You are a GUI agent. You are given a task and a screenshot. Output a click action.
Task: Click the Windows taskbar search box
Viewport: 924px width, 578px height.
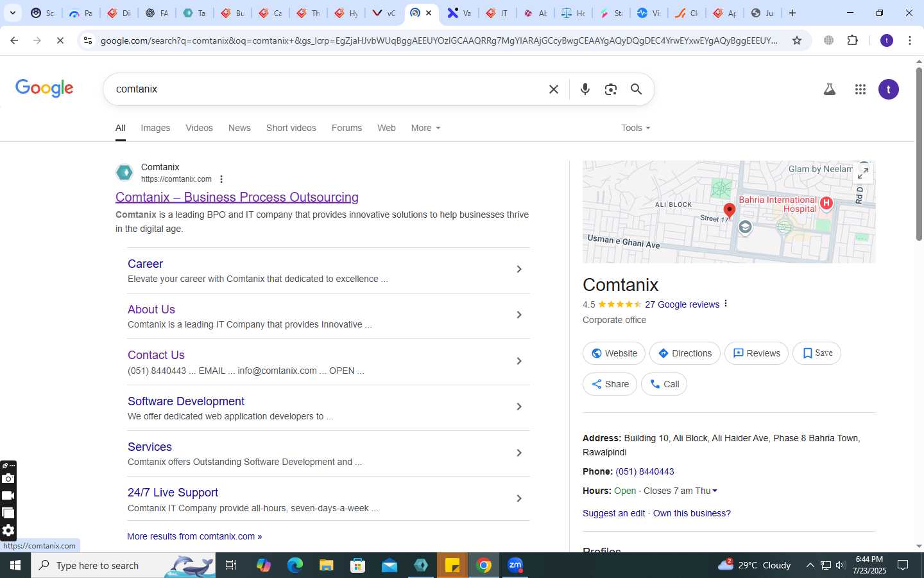point(123,565)
